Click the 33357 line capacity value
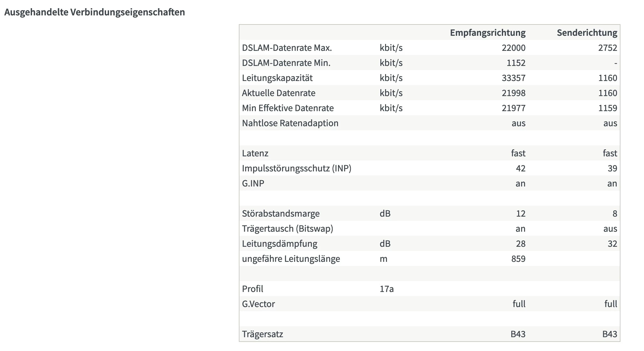 coord(513,78)
